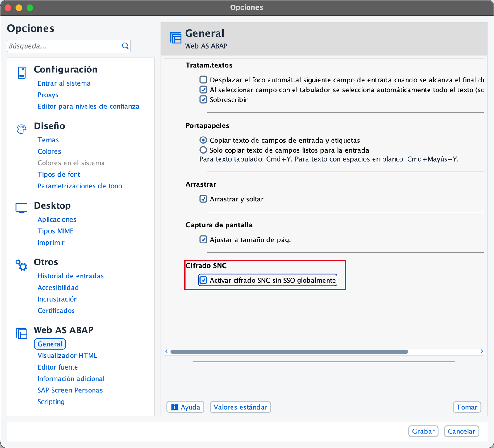Open Accesibilidad options
This screenshot has width=494, height=448.
pyautogui.click(x=58, y=288)
